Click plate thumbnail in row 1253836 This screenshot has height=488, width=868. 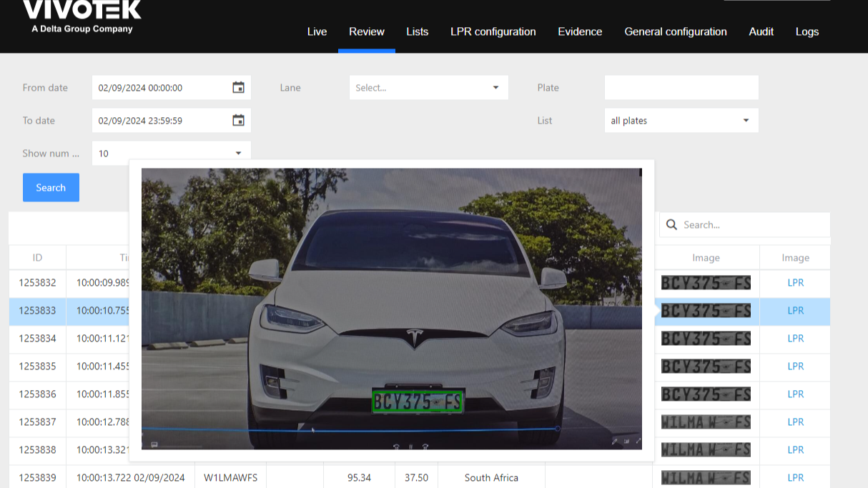point(706,394)
